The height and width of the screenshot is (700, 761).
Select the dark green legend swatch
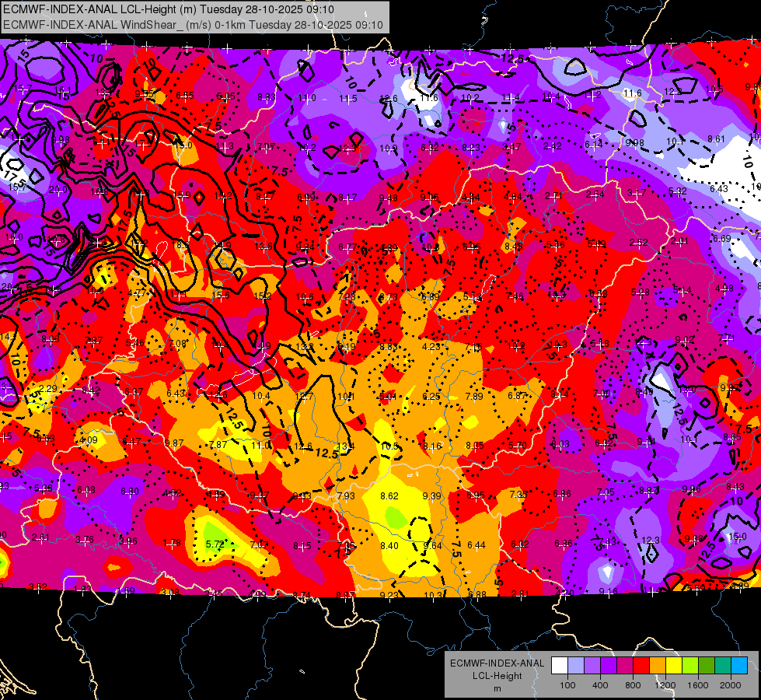[x=706, y=666]
